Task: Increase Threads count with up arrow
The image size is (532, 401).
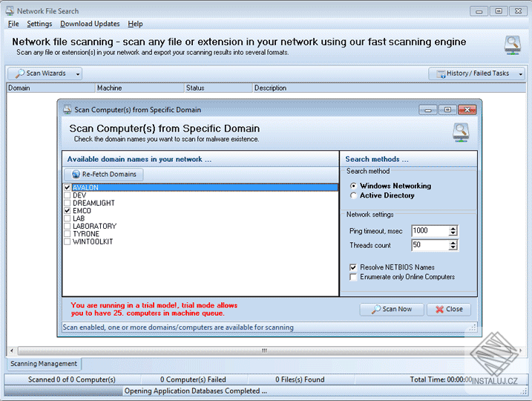Action: [453, 242]
